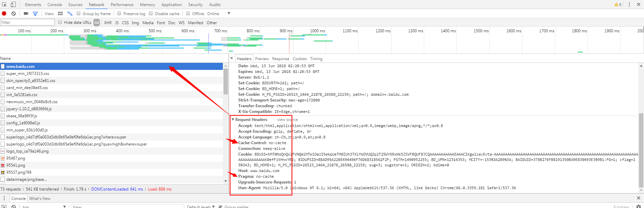Click 'view source' for Request Headers
Screen dimensions: 644x208
coord(287,120)
